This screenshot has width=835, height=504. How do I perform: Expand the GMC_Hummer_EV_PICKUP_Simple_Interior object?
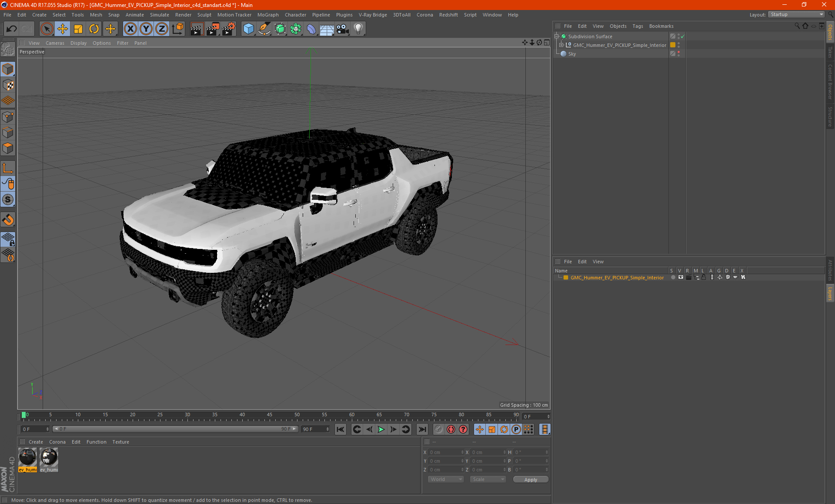coord(561,45)
